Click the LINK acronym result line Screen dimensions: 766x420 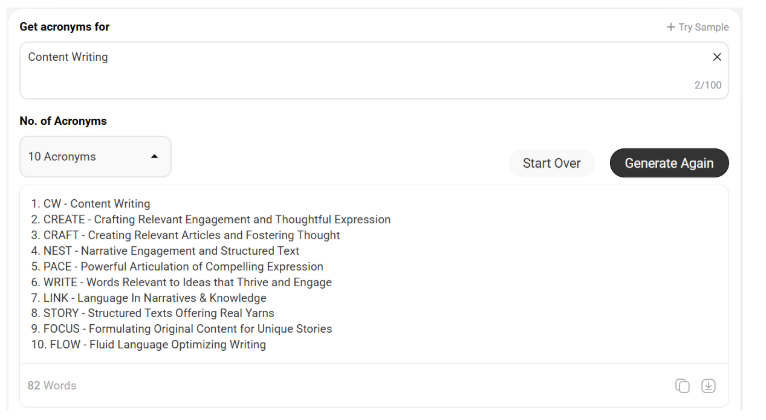pyautogui.click(x=149, y=298)
